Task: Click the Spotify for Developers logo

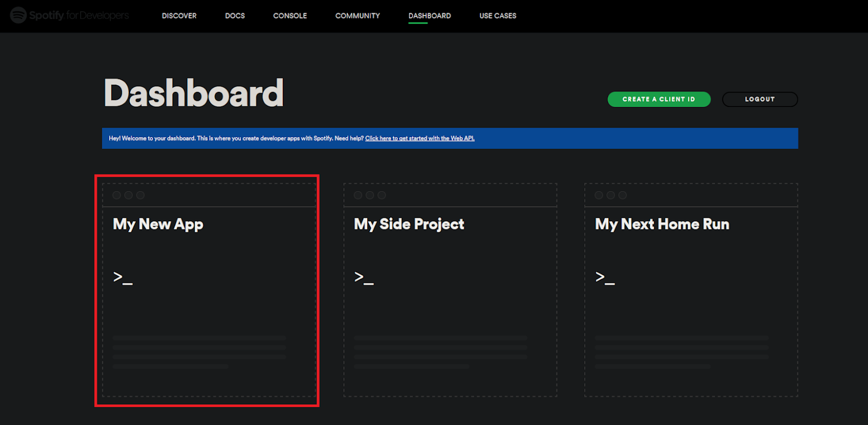Action: click(x=70, y=15)
